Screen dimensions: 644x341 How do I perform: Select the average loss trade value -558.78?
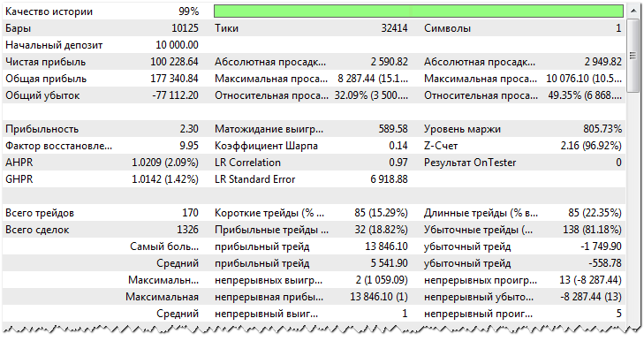click(605, 263)
